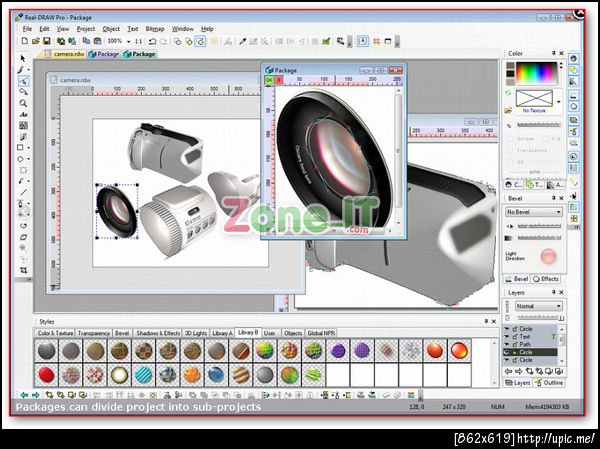This screenshot has width=600, height=449.
Task: Switch to Color & Texture styles tab
Action: click(55, 333)
